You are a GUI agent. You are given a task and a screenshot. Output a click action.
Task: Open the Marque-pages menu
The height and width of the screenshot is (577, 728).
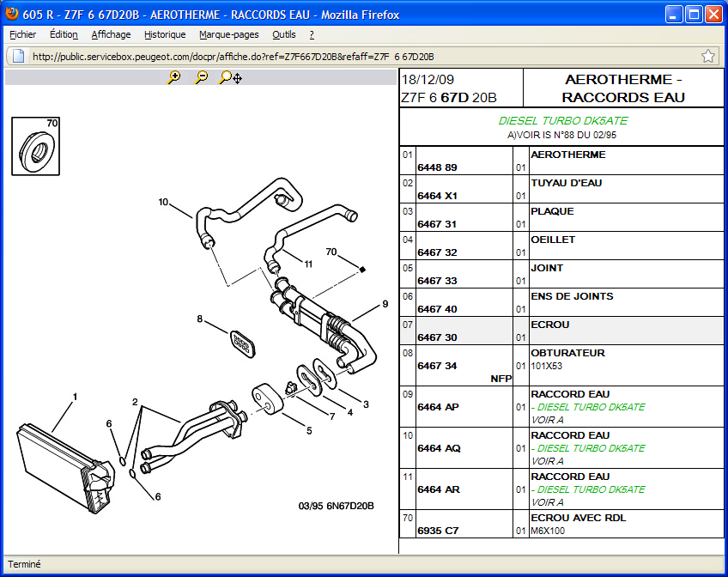(x=228, y=34)
